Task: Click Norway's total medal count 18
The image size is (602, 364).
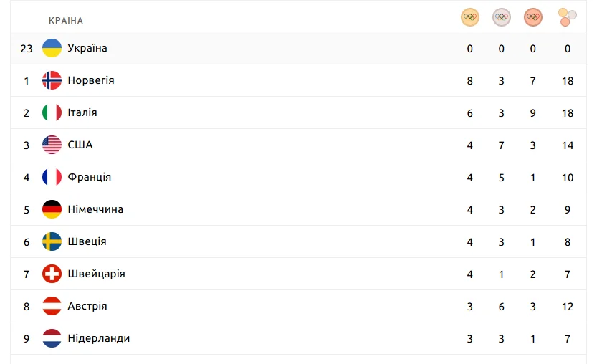Action: click(568, 81)
